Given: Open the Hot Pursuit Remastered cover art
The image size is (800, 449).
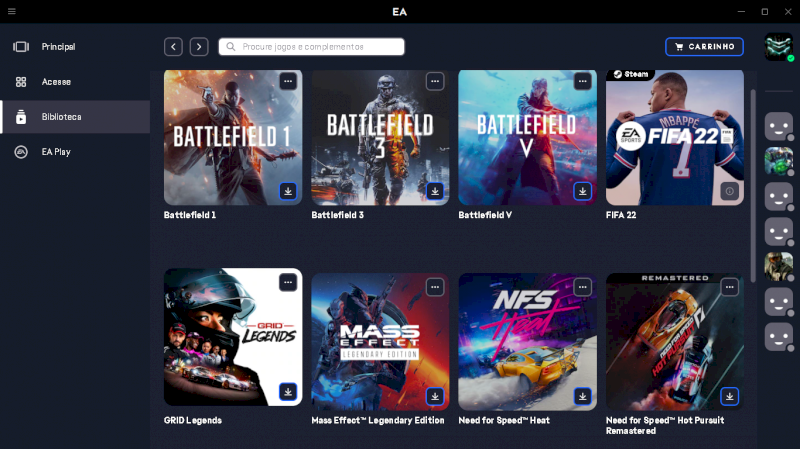Looking at the screenshot, I should pos(674,342).
